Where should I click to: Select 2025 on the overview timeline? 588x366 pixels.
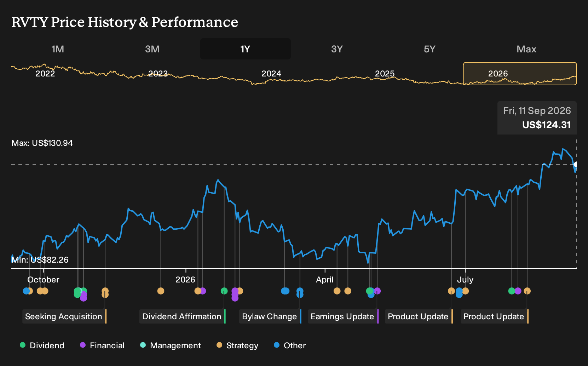tap(385, 74)
